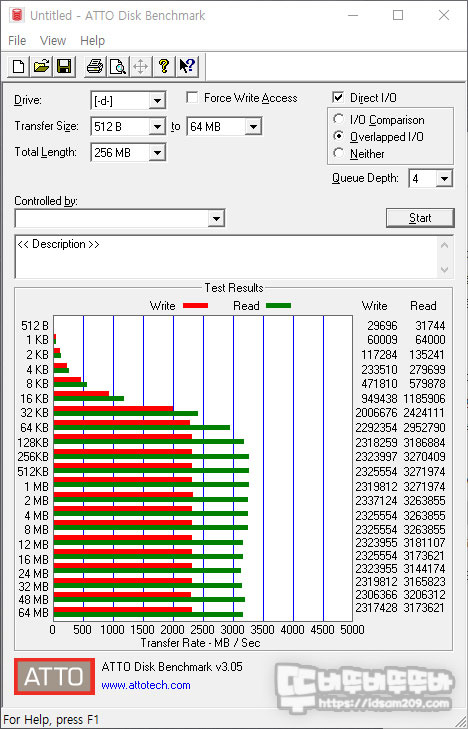This screenshot has width=468, height=729.
Task: Click write value 29696 for 512 B
Action: point(382,325)
